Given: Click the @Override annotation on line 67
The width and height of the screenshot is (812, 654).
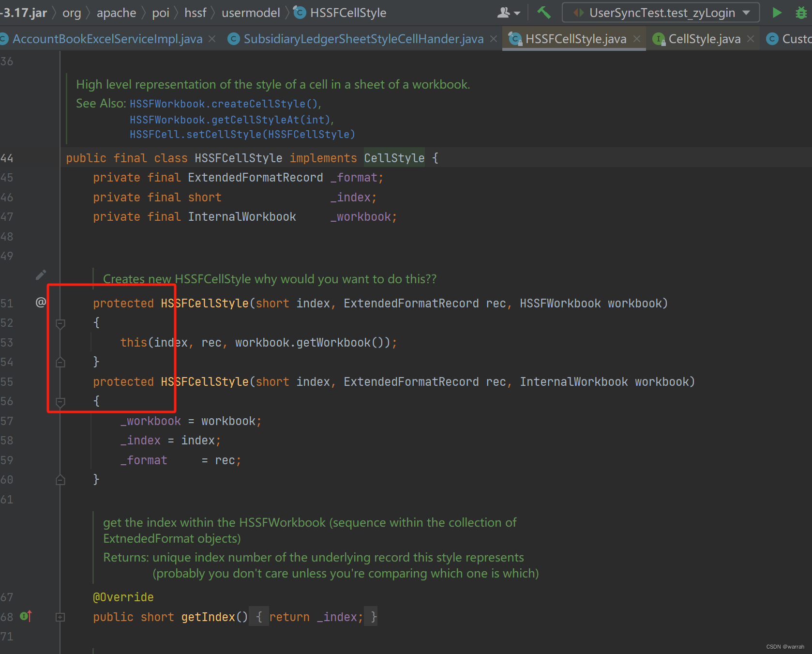Looking at the screenshot, I should [x=123, y=597].
